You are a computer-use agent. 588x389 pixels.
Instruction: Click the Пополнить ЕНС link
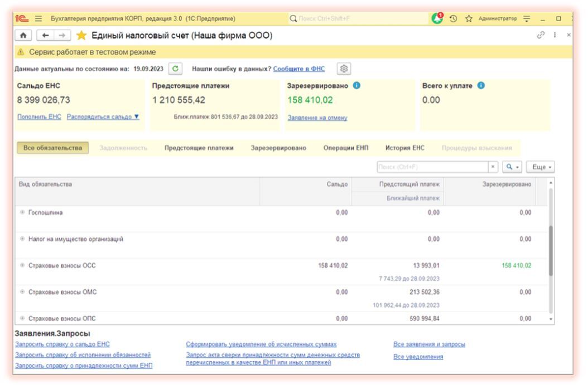coord(39,117)
